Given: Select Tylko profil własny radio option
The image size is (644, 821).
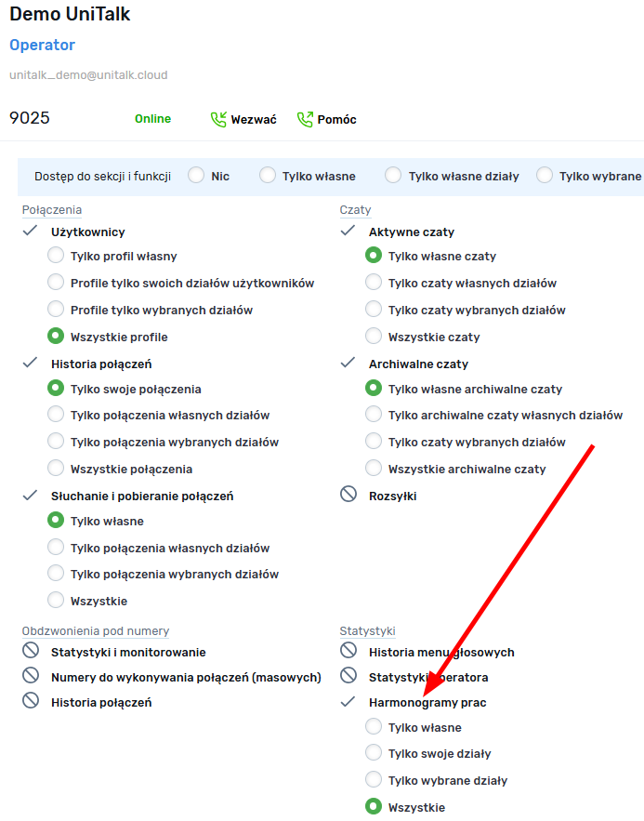Looking at the screenshot, I should pyautogui.click(x=56, y=256).
